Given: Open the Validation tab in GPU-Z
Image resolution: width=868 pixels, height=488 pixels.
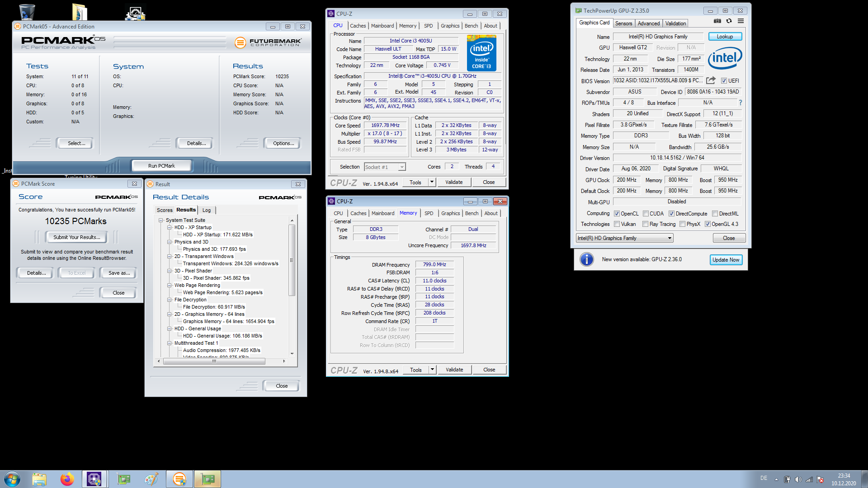Looking at the screenshot, I should [675, 23].
